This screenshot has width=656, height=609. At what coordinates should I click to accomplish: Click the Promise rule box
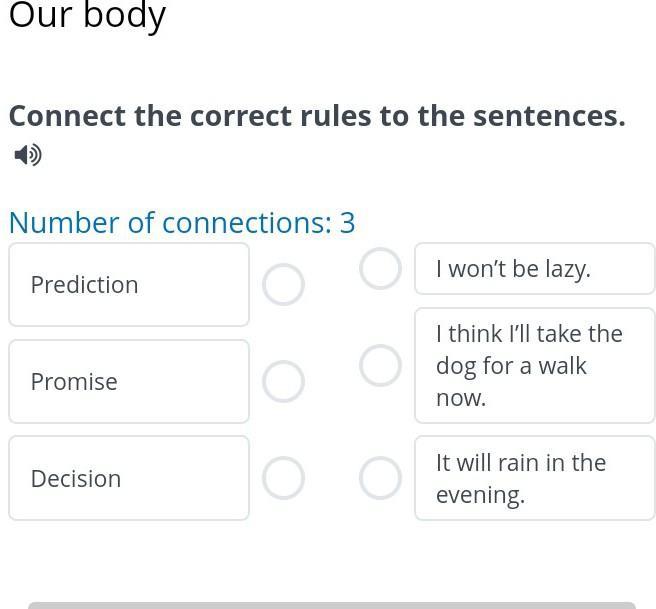pos(129,381)
